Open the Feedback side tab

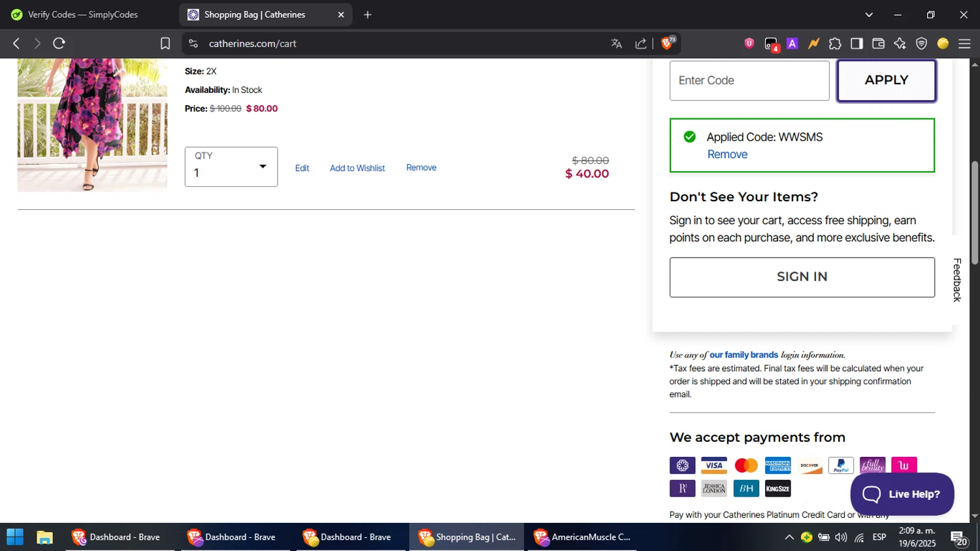coord(957,280)
